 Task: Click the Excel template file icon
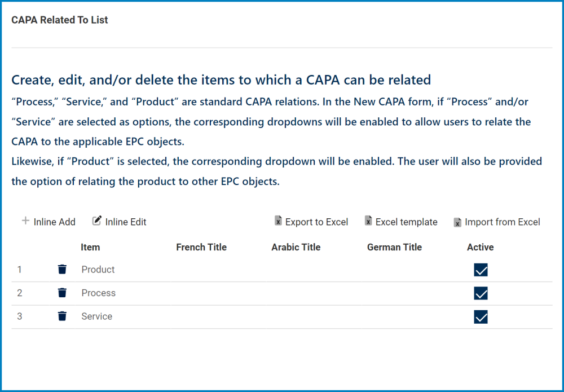coord(368,221)
